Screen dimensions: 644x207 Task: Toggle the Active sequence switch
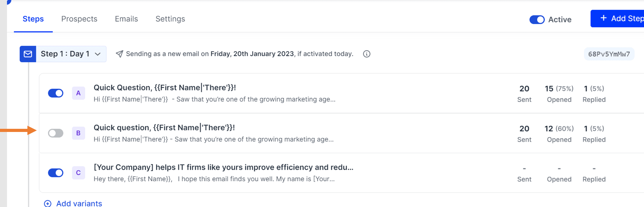click(537, 20)
